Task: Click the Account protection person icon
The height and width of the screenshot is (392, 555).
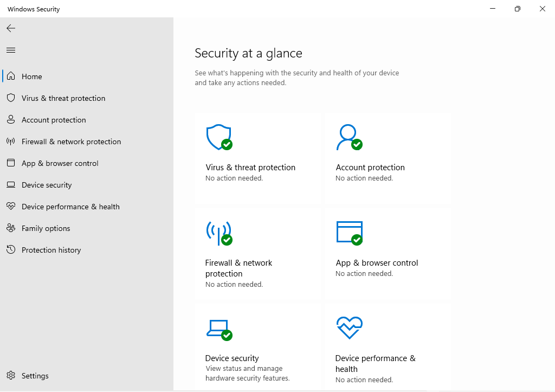Action: [349, 137]
